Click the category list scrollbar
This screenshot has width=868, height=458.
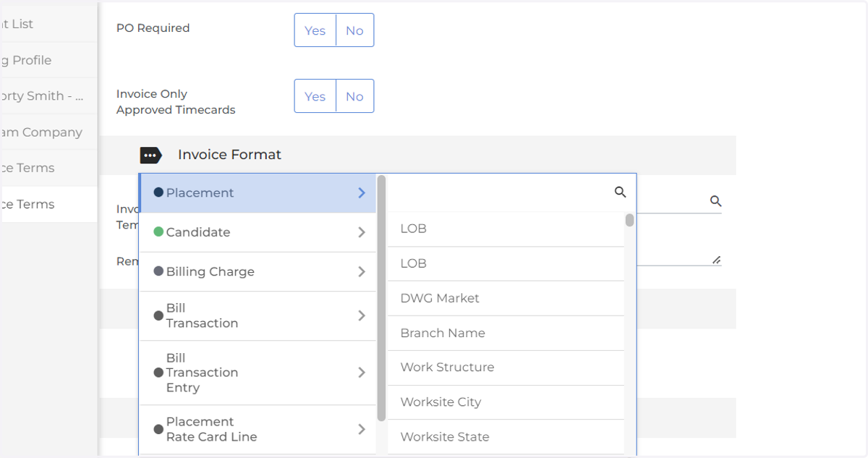pyautogui.click(x=381, y=298)
